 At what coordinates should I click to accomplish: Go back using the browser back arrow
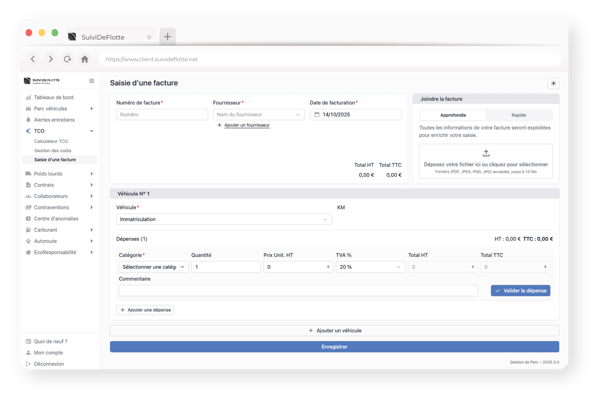tap(33, 59)
